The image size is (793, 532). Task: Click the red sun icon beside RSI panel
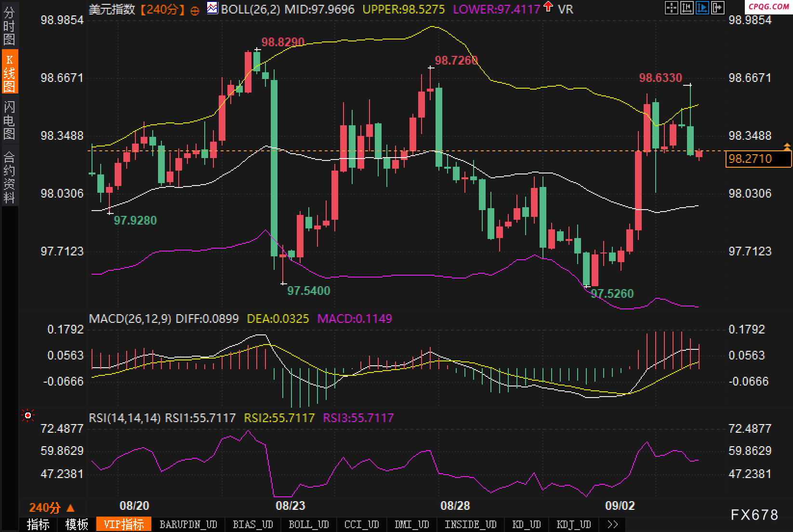28,415
